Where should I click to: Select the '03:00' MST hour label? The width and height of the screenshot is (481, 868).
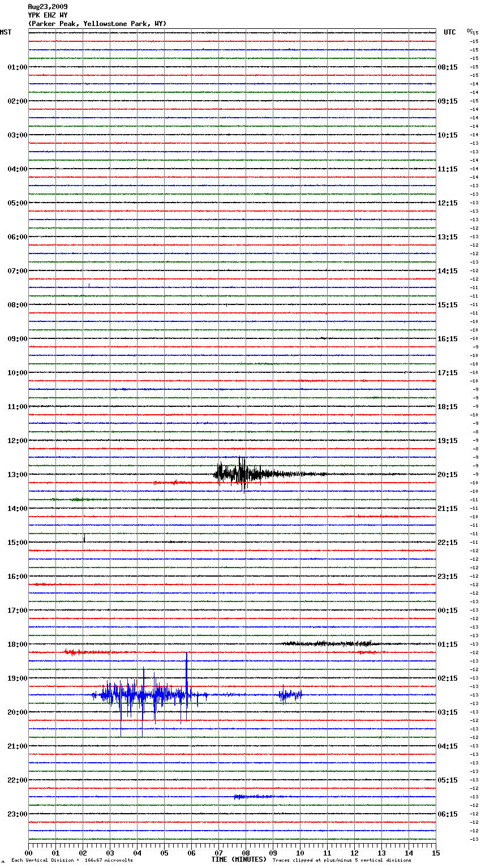point(18,135)
